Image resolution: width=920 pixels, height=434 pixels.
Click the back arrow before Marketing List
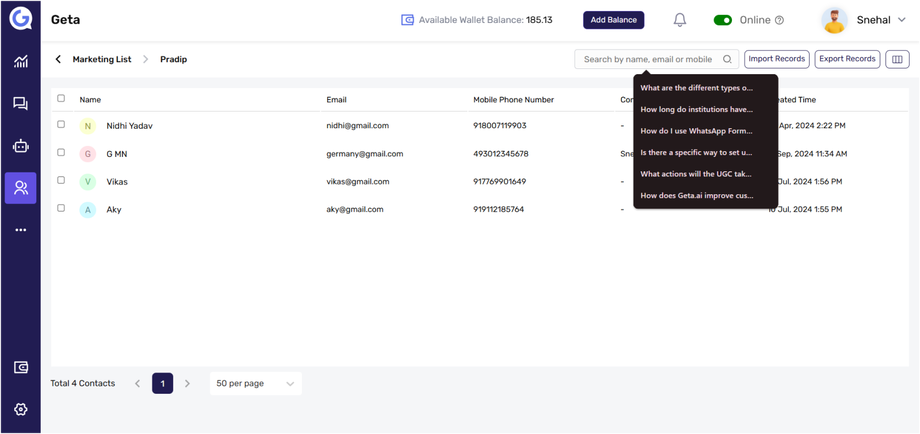click(x=58, y=59)
